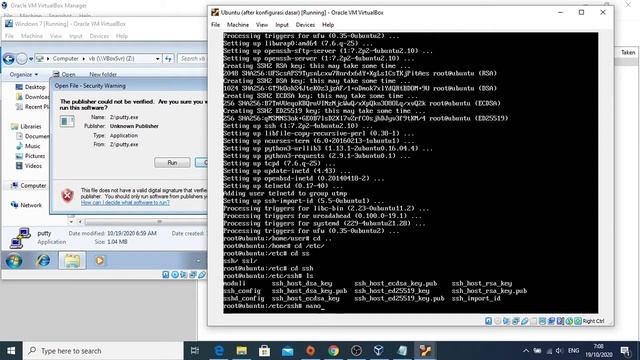This screenshot has width=640, height=360.
Task: Open Help menu in Ubuntu VM window
Action: (x=328, y=25)
